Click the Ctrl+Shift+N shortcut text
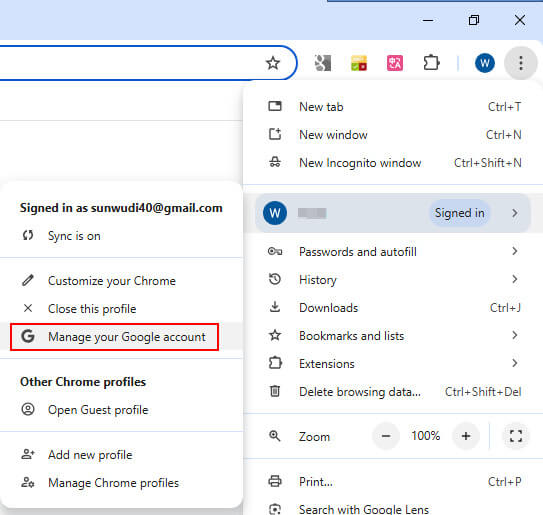 488,162
